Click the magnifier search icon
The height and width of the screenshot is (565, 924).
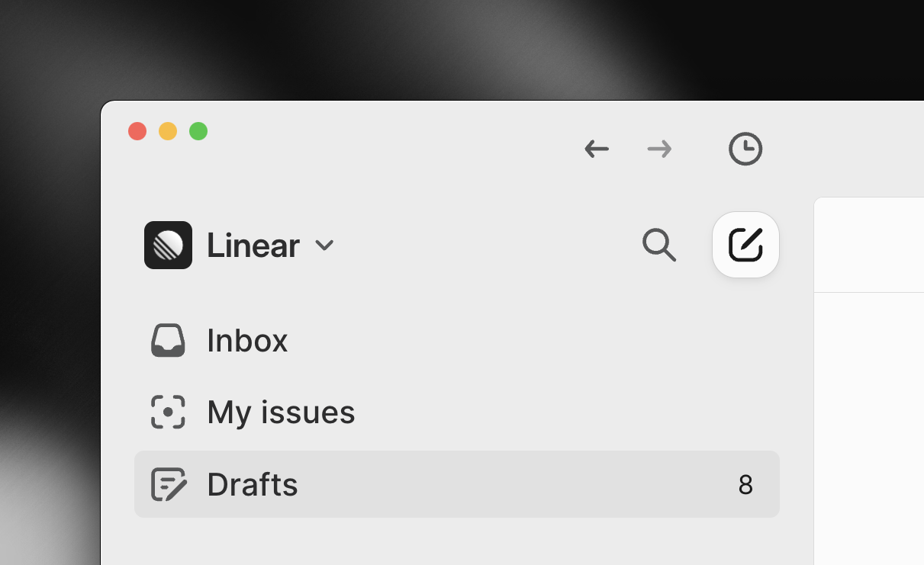click(659, 246)
